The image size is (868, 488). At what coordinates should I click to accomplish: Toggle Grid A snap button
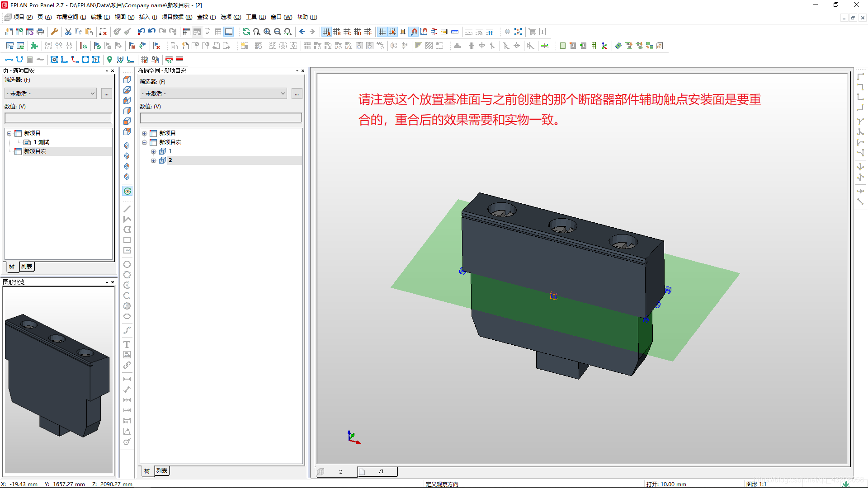click(x=326, y=32)
